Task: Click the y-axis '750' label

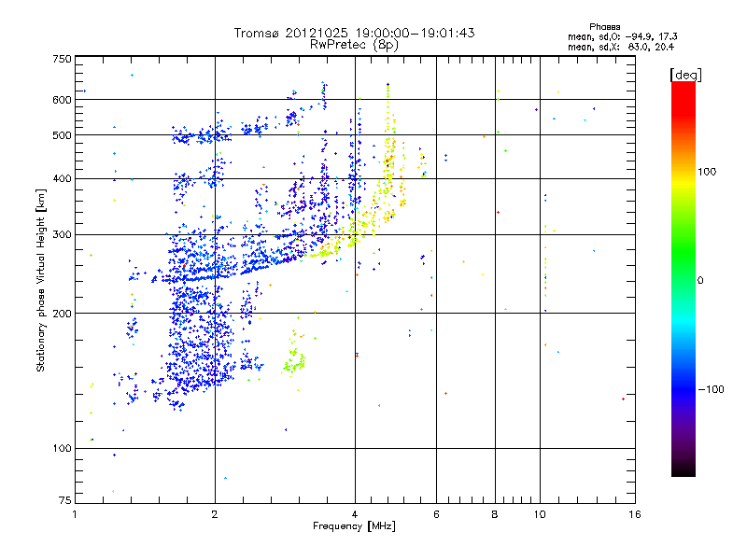Action: click(x=62, y=59)
